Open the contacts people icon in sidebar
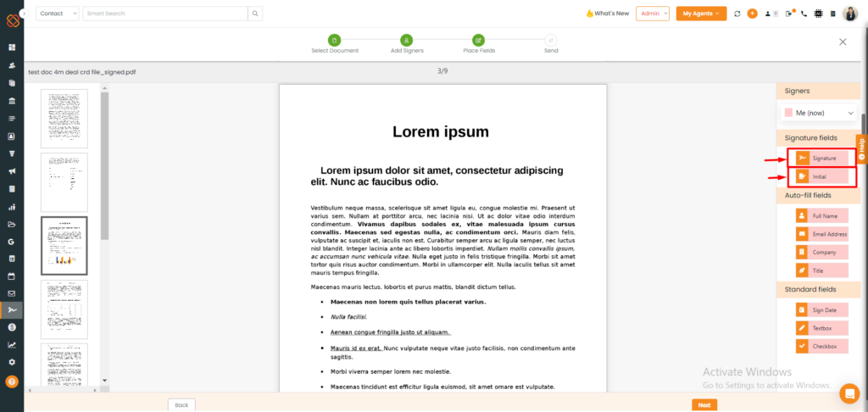Screen dimensions: 868x412 (12, 65)
